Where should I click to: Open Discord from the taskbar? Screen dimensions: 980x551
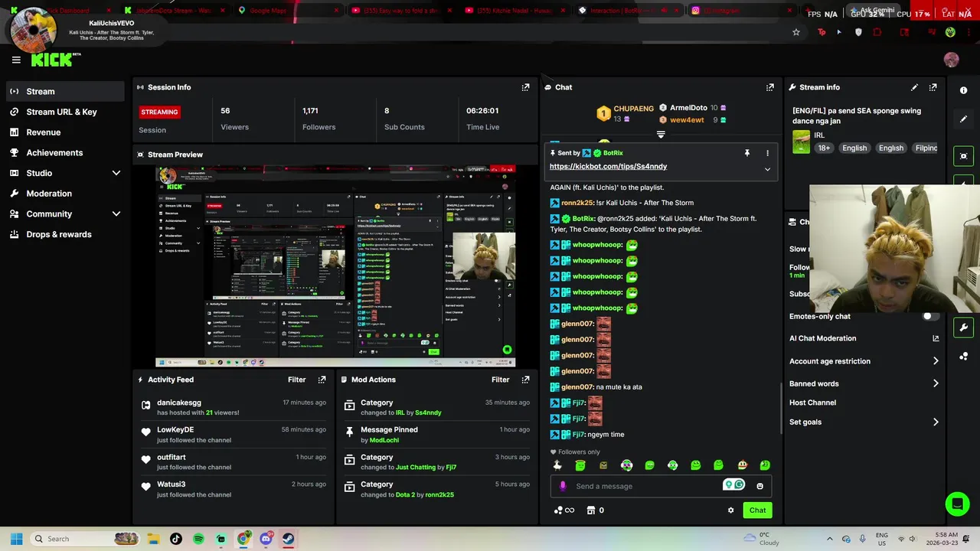click(x=266, y=539)
